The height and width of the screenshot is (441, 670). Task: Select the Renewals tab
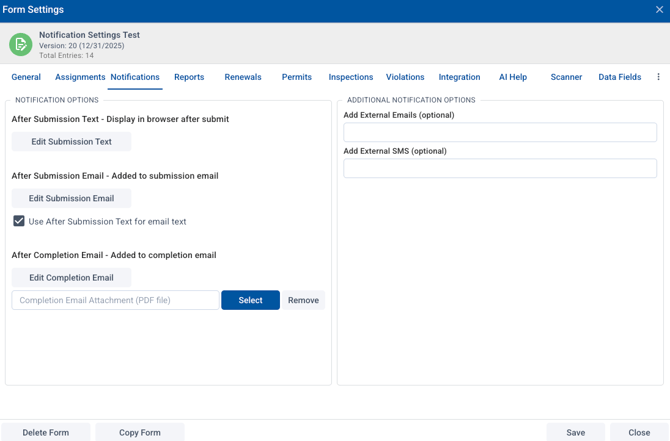point(243,77)
